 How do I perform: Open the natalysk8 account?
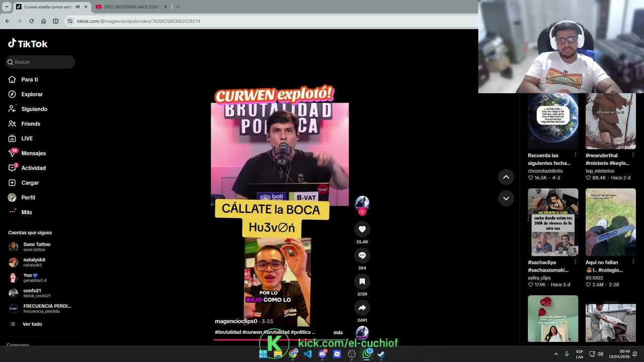coord(35,262)
